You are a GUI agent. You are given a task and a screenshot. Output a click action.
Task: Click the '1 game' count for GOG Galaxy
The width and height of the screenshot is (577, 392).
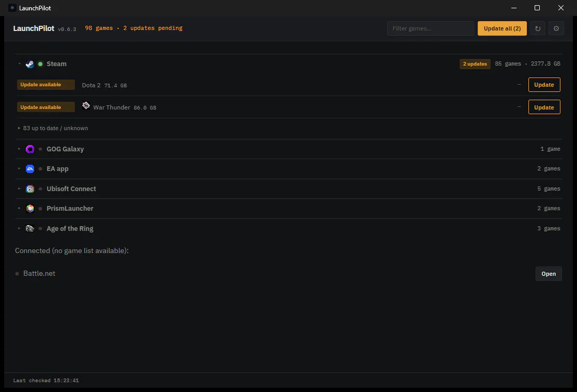click(x=550, y=149)
